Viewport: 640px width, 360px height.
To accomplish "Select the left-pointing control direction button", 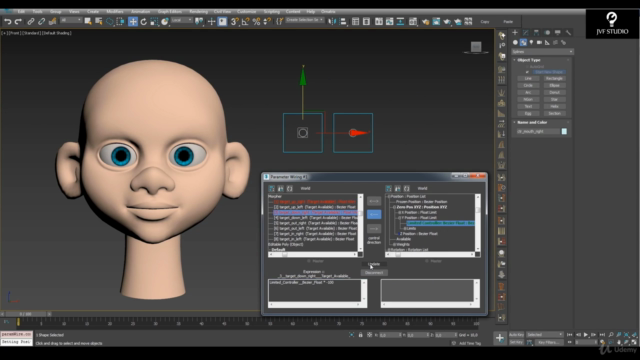I will 374,214.
